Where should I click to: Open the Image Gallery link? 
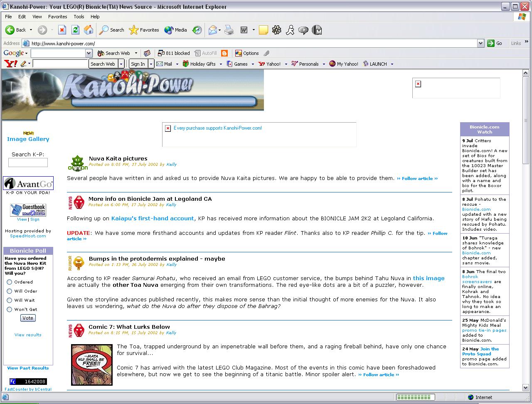(28, 139)
